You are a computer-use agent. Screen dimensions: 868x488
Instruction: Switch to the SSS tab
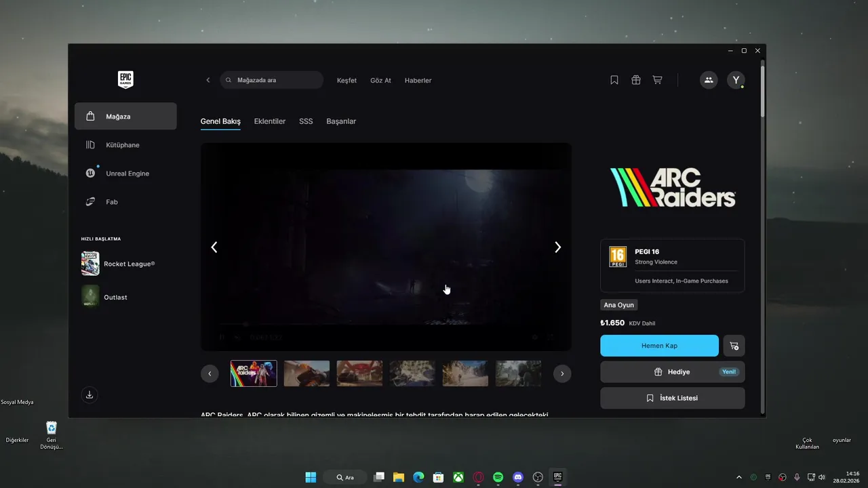coord(306,121)
